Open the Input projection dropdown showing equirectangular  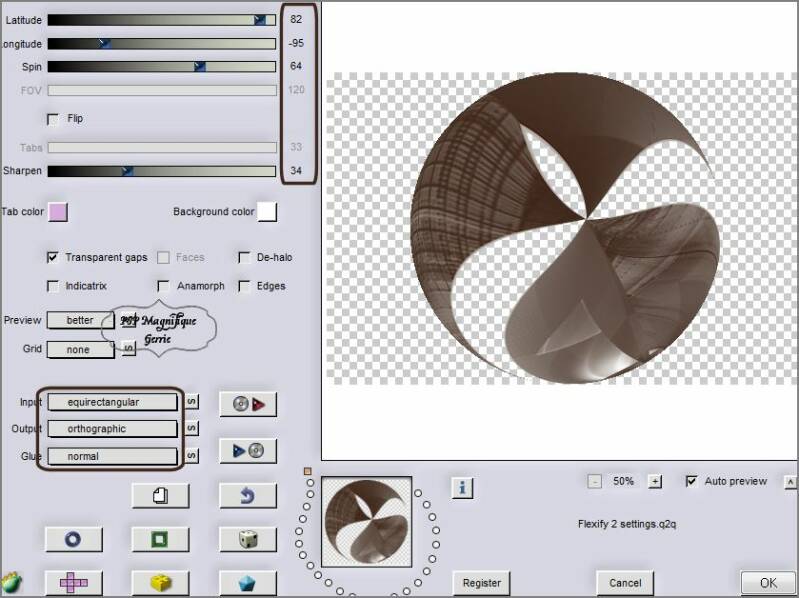click(x=111, y=402)
